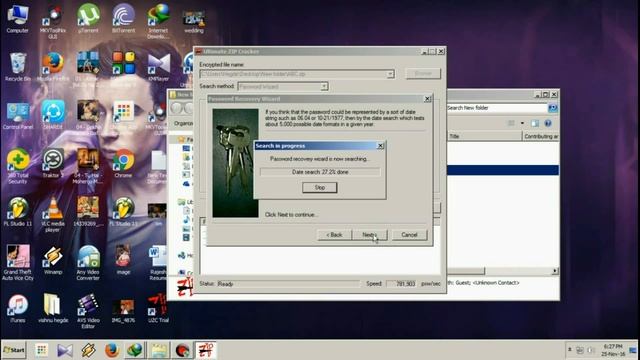The image size is (640, 360).
Task: Open VLC media player shortcut
Action: pos(53,215)
